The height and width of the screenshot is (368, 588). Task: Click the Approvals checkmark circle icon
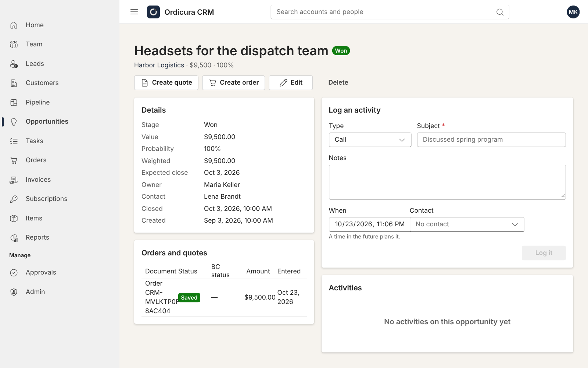14,273
